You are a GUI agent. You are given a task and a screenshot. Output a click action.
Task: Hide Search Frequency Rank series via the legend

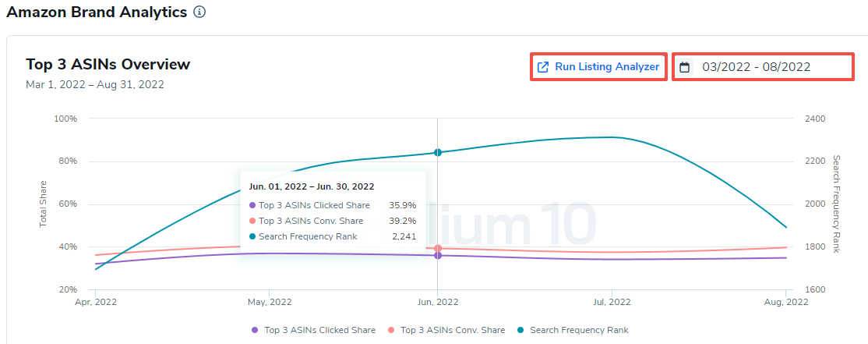(573, 330)
